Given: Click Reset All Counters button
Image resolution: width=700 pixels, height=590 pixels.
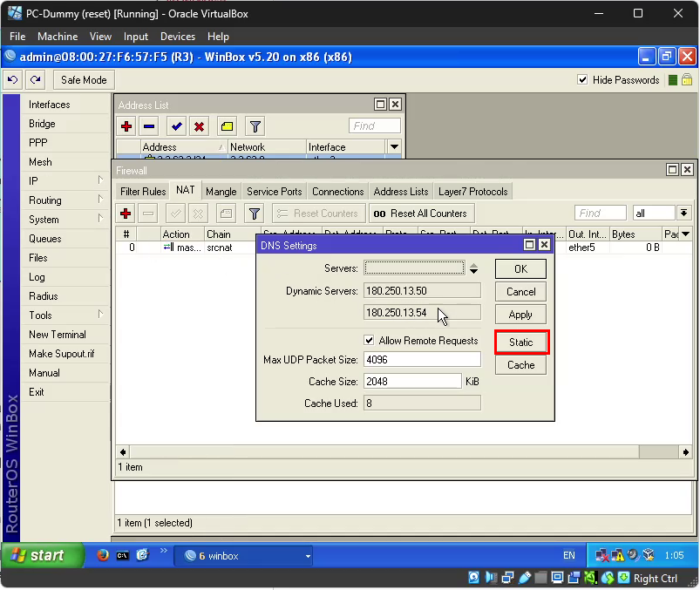Looking at the screenshot, I should pos(422,214).
